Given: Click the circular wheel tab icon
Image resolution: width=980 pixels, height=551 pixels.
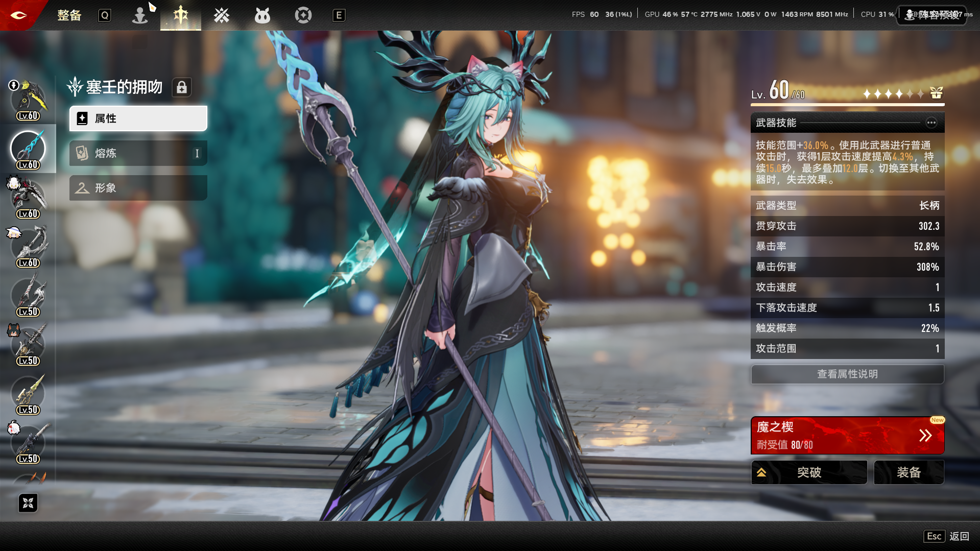Looking at the screenshot, I should click(x=303, y=16).
